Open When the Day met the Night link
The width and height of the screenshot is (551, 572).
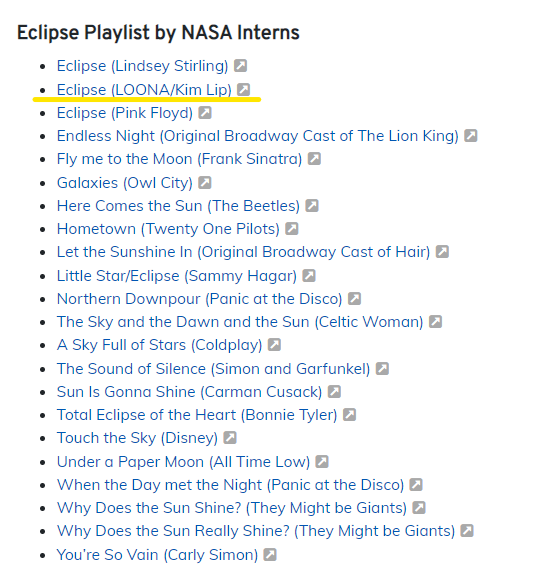pyautogui.click(x=230, y=485)
